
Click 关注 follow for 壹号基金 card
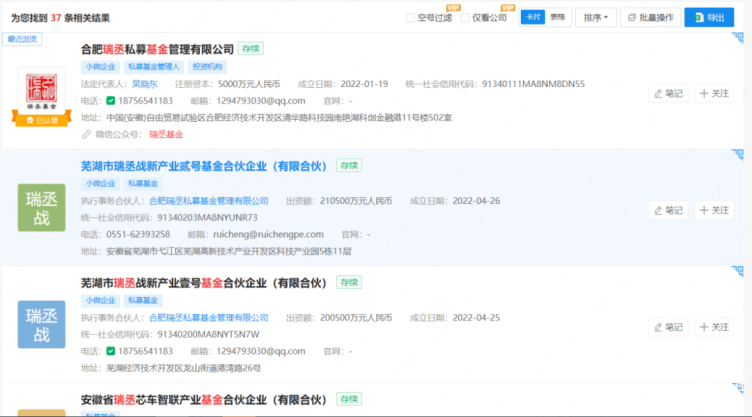point(714,327)
